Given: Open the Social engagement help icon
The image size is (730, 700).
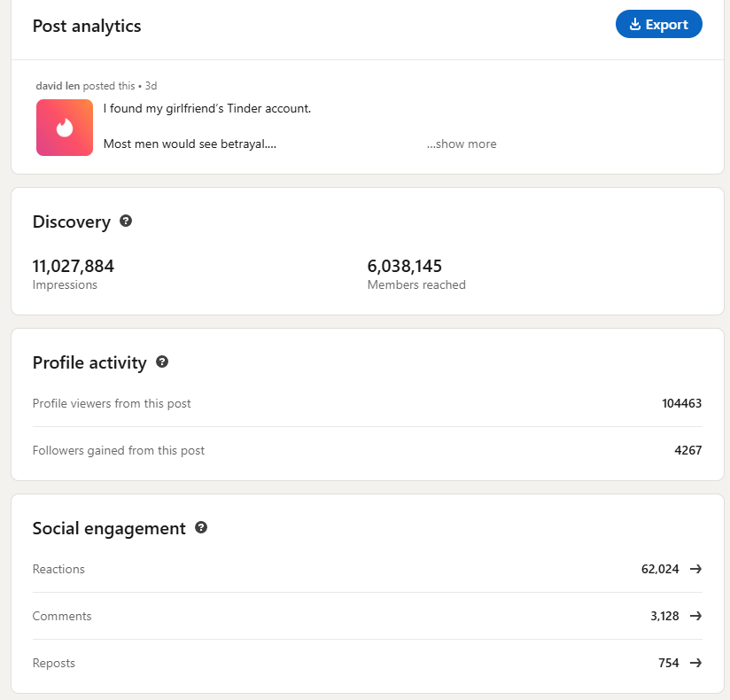Looking at the screenshot, I should pos(201,527).
